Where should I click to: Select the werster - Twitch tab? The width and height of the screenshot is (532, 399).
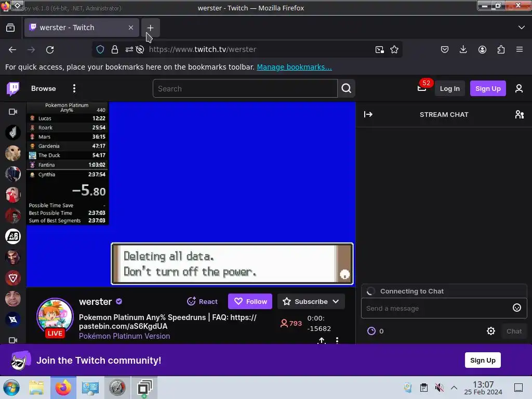(82, 28)
